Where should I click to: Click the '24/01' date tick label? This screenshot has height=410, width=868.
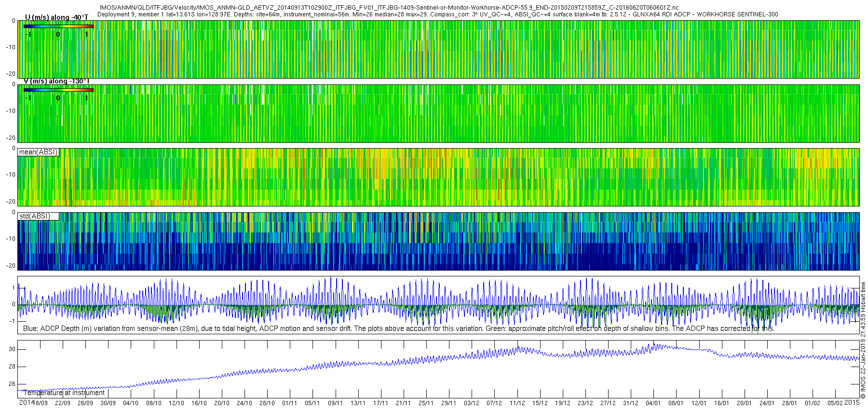point(767,403)
